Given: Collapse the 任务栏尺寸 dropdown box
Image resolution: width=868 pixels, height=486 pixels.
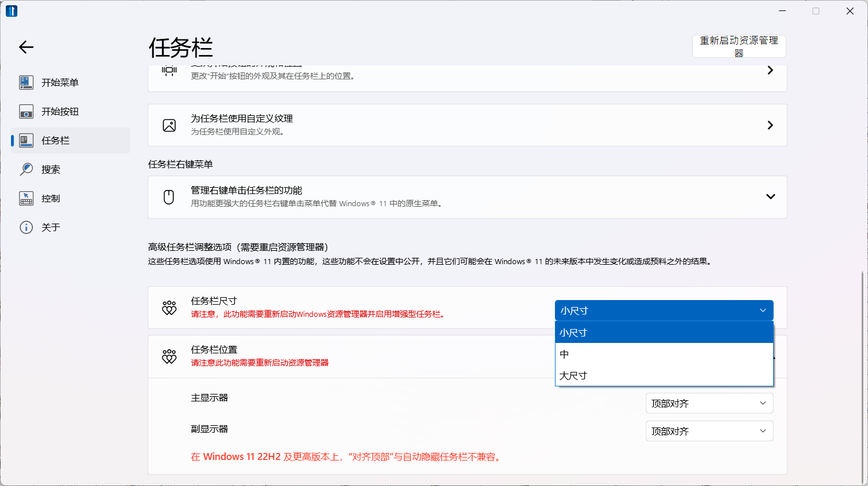Looking at the screenshot, I should click(x=664, y=310).
